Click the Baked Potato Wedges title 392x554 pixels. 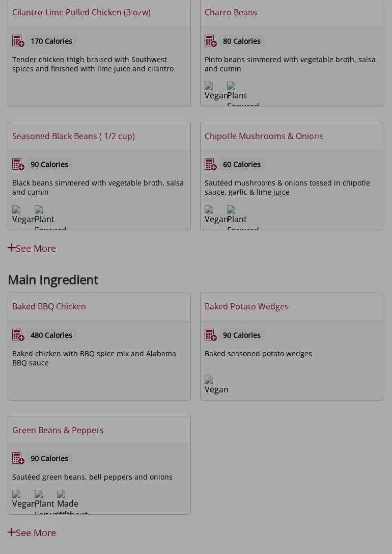tap(246, 306)
